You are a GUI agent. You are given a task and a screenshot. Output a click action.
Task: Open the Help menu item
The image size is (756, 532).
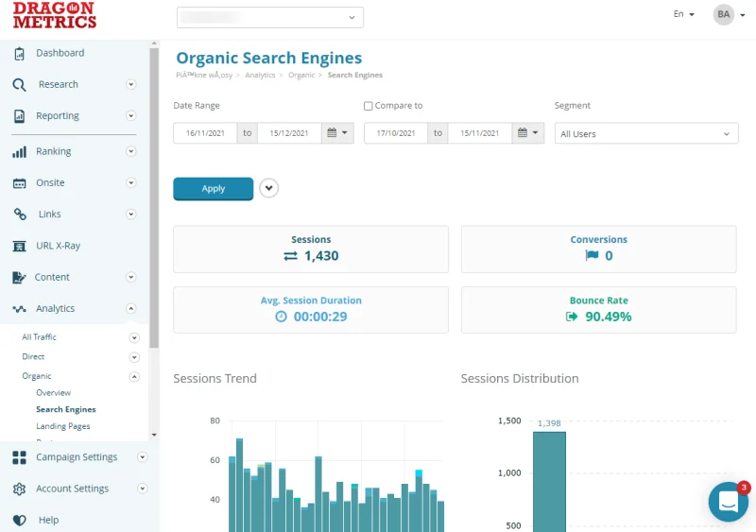tap(49, 520)
